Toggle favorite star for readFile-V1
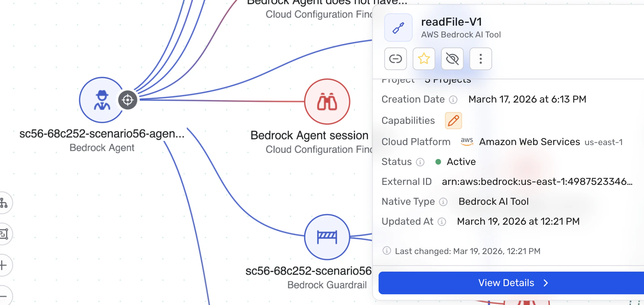 coord(424,59)
